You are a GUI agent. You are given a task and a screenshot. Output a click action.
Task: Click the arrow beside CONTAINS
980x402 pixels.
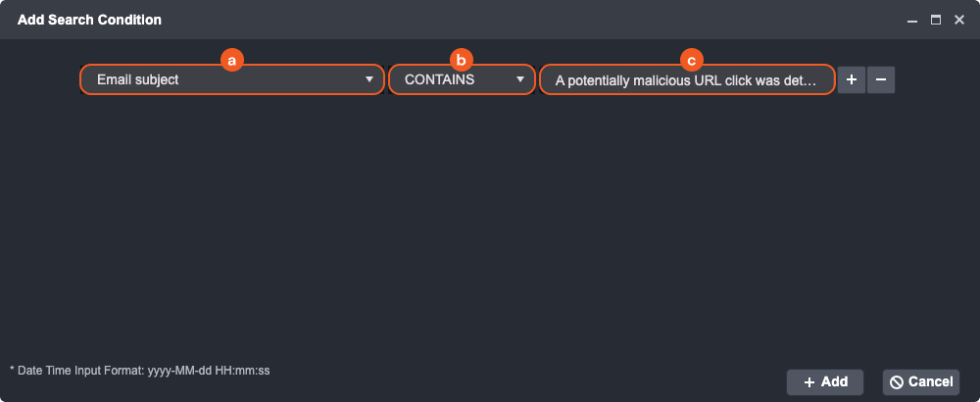(x=521, y=79)
